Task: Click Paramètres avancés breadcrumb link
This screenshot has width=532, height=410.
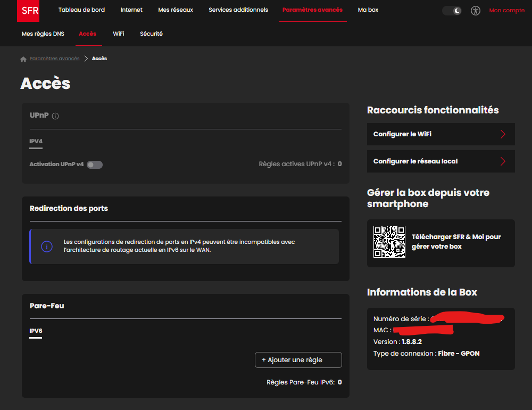Action: (54, 59)
